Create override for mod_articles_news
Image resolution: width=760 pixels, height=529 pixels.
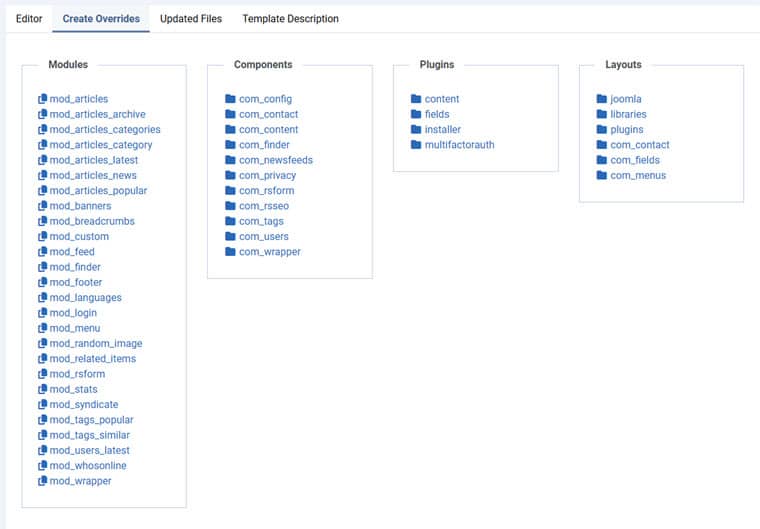coord(93,175)
